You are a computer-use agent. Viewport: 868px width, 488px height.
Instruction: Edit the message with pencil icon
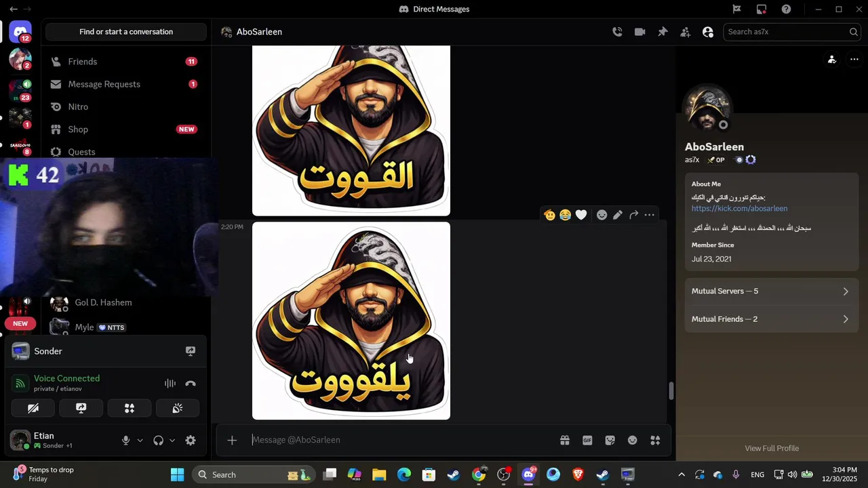click(x=618, y=215)
